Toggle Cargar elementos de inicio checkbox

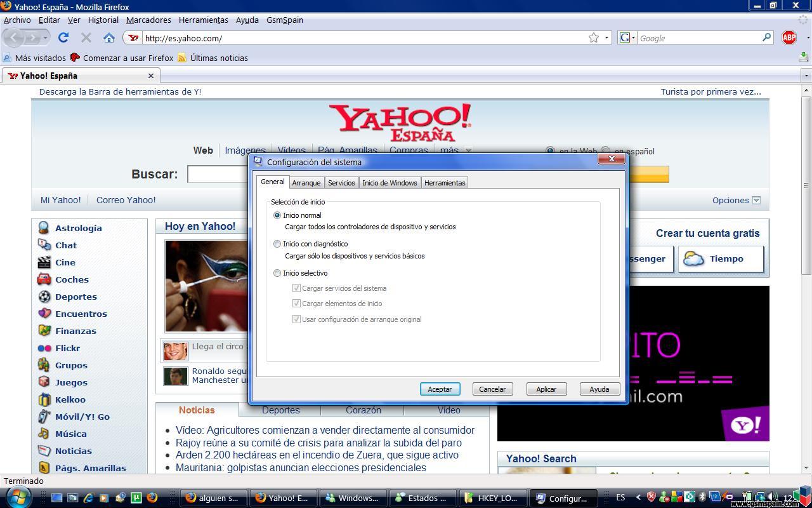click(x=296, y=304)
